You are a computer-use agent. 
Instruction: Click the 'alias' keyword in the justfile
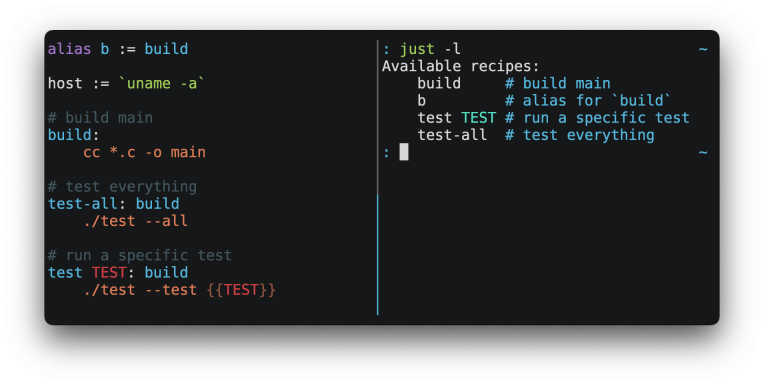point(69,49)
